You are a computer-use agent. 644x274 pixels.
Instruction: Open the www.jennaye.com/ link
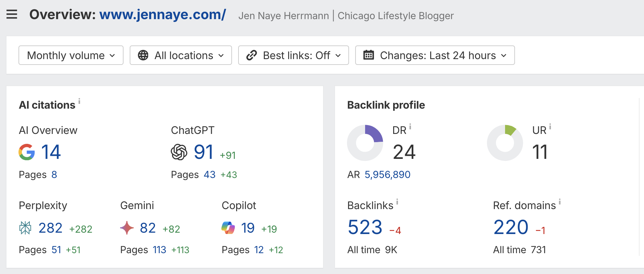pyautogui.click(x=163, y=15)
